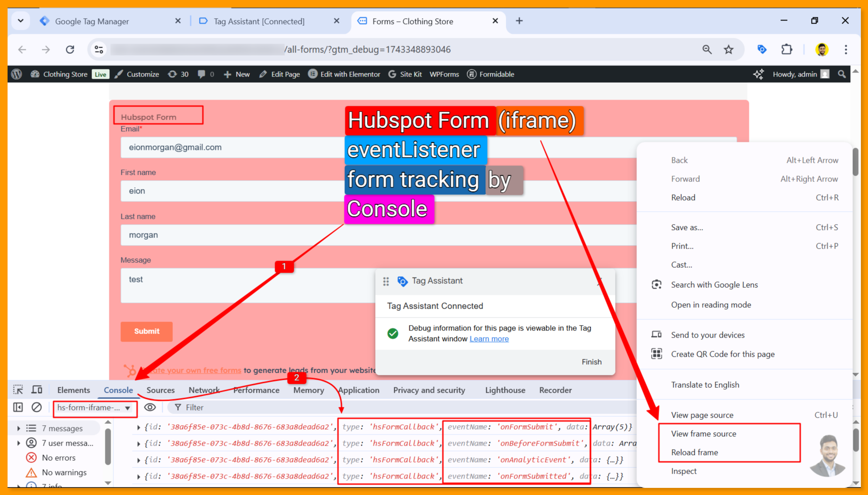Click the inspect element selector icon
The width and height of the screenshot is (868, 495).
pyautogui.click(x=18, y=390)
